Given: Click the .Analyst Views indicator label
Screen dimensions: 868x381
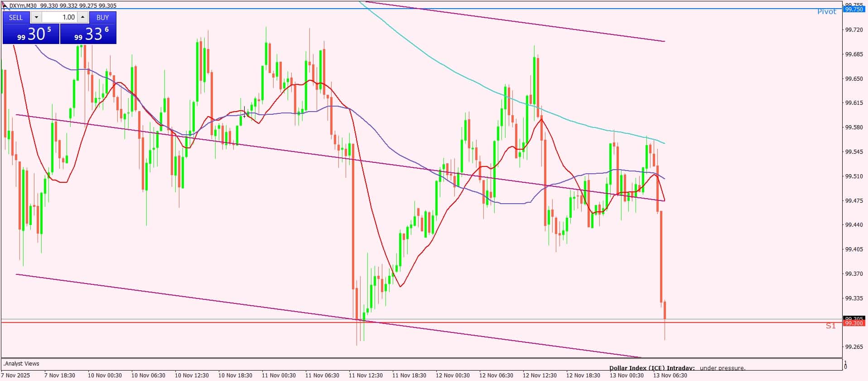Looking at the screenshot, I should (22, 364).
